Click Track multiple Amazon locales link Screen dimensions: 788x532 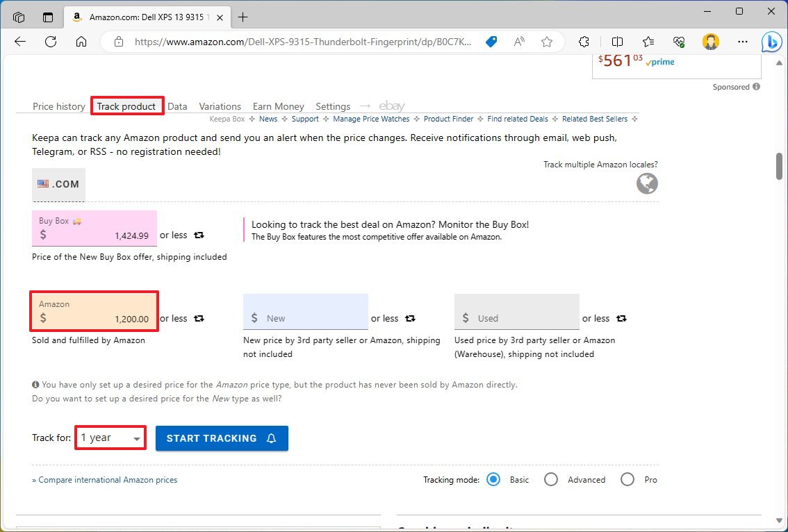[600, 165]
